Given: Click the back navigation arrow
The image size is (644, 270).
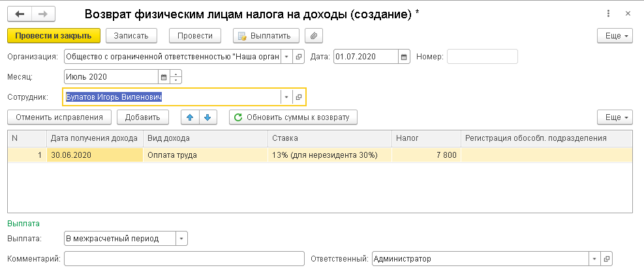Looking at the screenshot, I should [x=20, y=14].
